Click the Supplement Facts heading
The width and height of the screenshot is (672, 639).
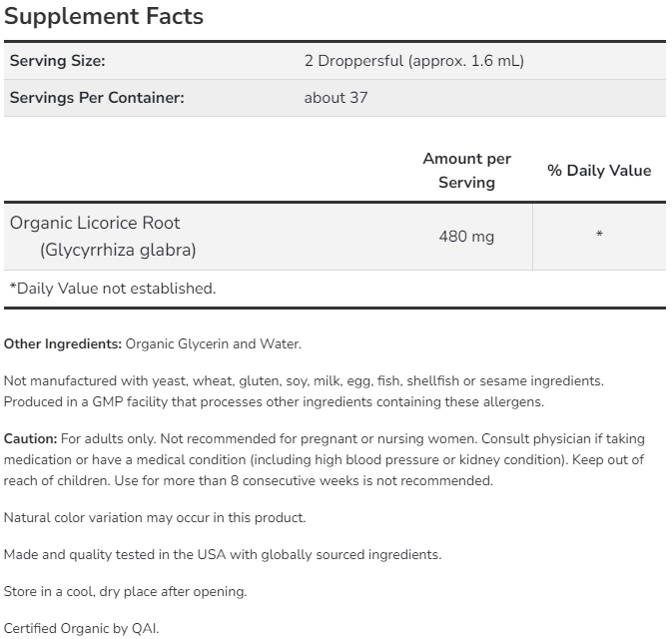click(104, 16)
